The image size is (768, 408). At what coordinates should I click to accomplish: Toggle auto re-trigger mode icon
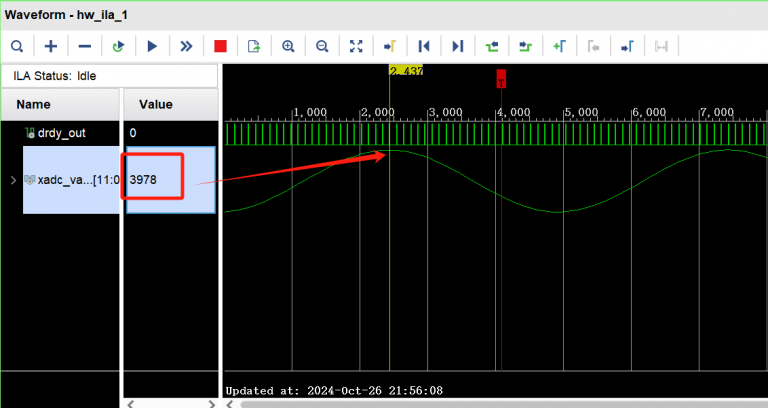point(119,46)
